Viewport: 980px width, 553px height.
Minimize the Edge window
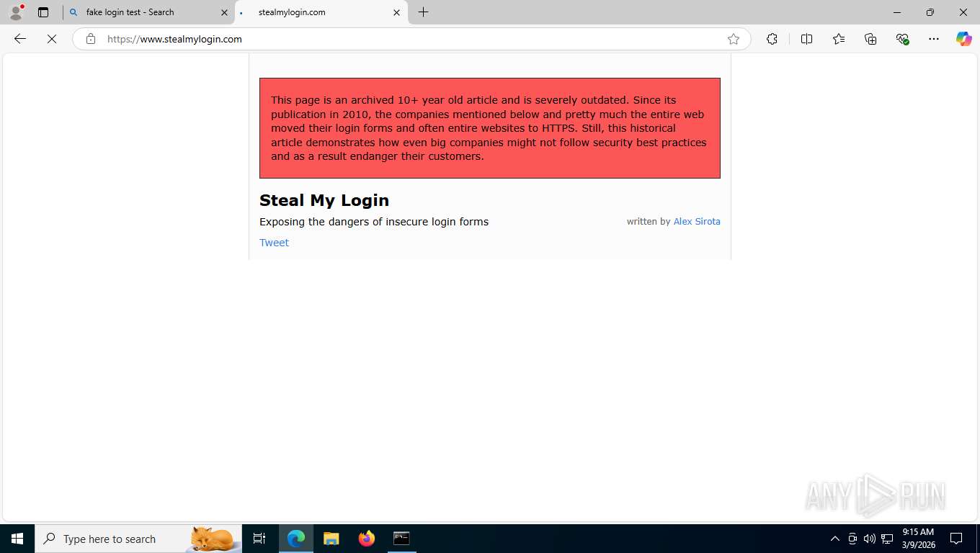click(897, 12)
